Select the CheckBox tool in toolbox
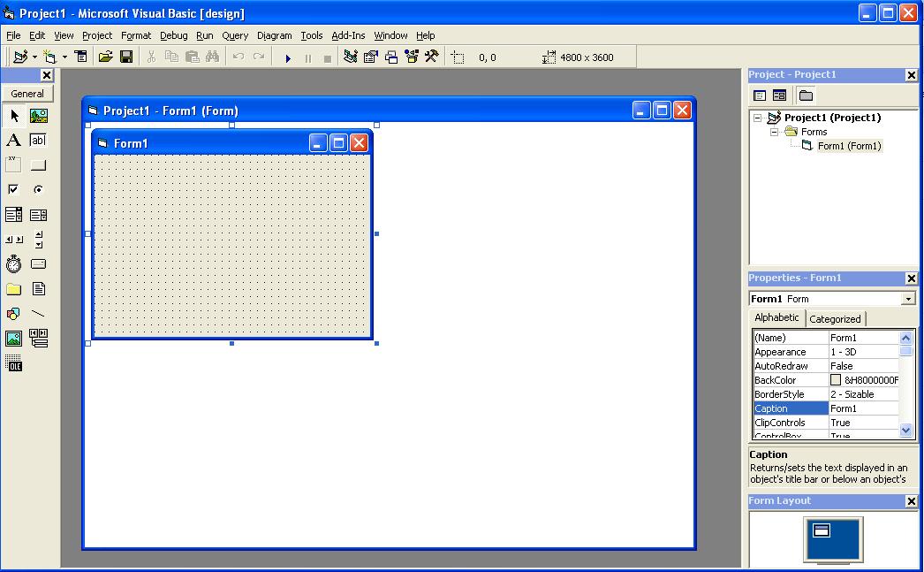Image resolution: width=924 pixels, height=572 pixels. [x=14, y=189]
